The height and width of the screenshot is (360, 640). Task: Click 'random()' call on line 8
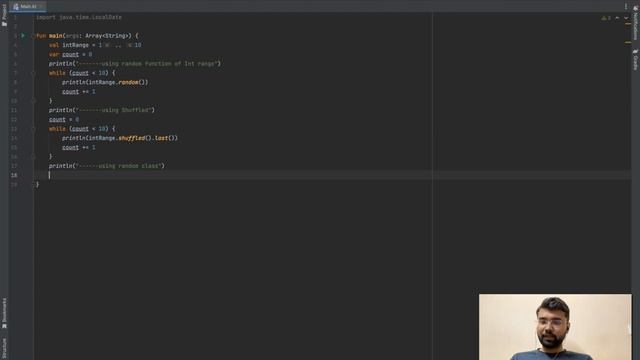point(133,82)
